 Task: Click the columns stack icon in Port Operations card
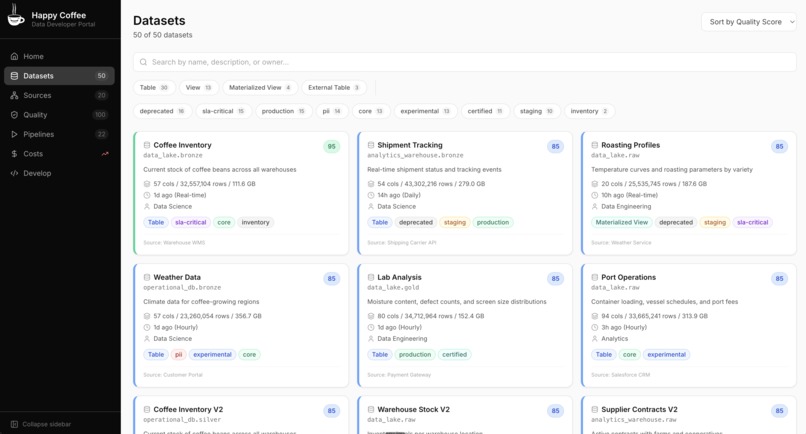point(595,316)
